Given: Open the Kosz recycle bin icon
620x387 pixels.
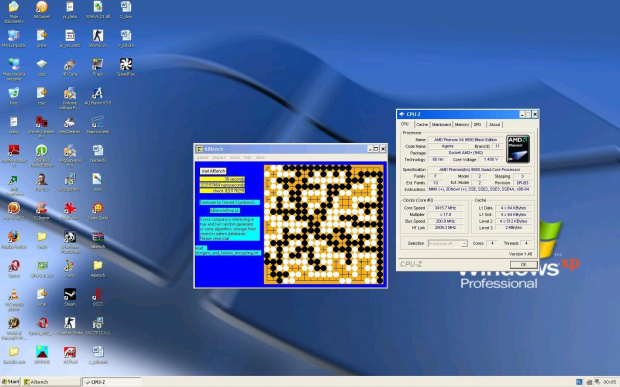Looking at the screenshot, I should pyautogui.click(x=14, y=96).
